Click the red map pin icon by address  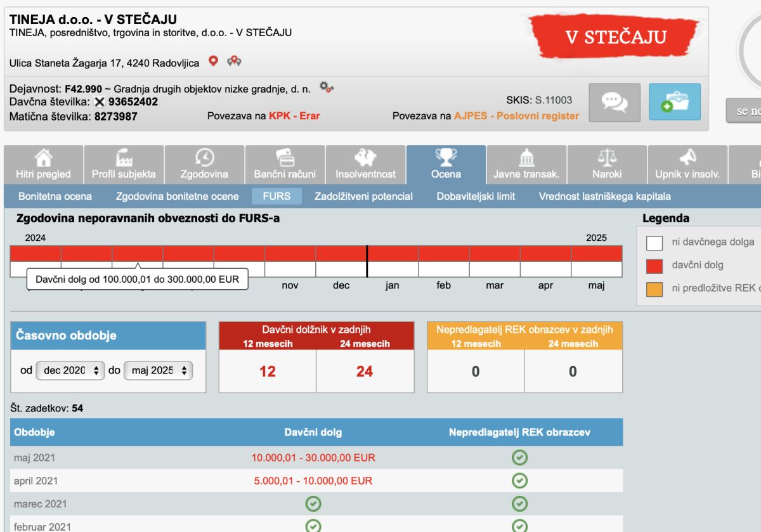tap(214, 61)
